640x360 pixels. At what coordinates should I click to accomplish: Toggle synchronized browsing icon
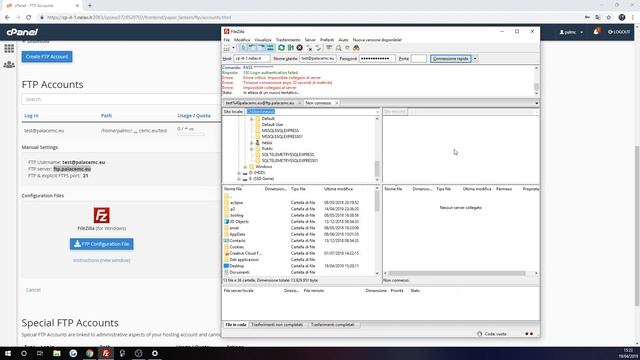[347, 48]
